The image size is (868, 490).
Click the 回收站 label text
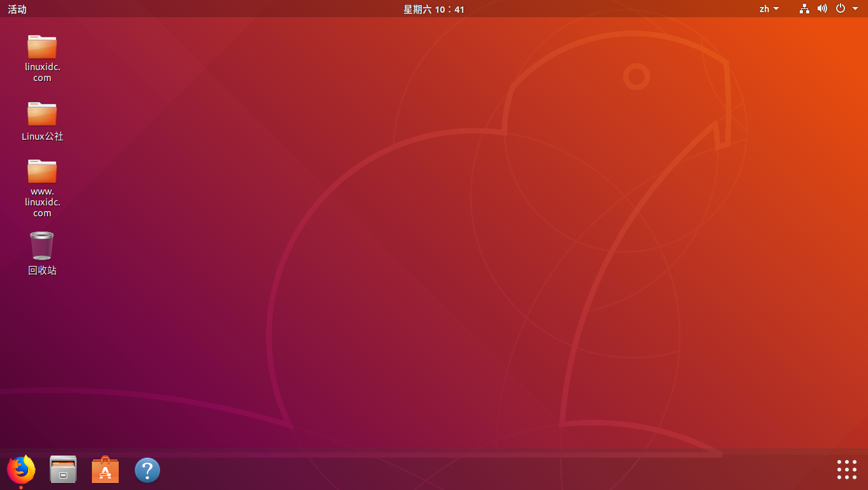pos(42,271)
